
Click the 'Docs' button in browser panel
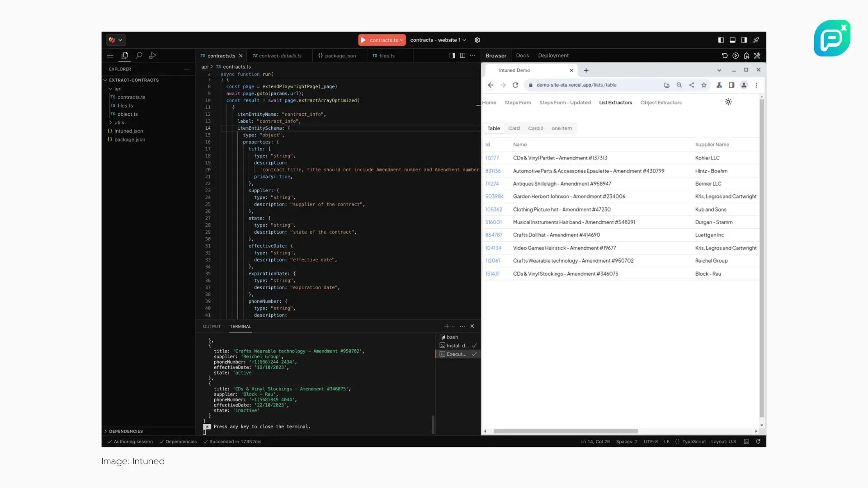522,56
